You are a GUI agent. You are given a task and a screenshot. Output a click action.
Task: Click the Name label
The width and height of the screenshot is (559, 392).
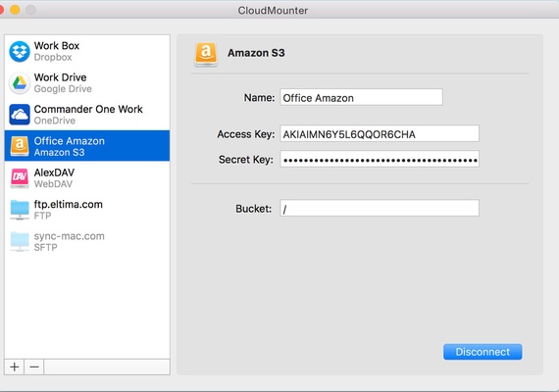coord(259,97)
